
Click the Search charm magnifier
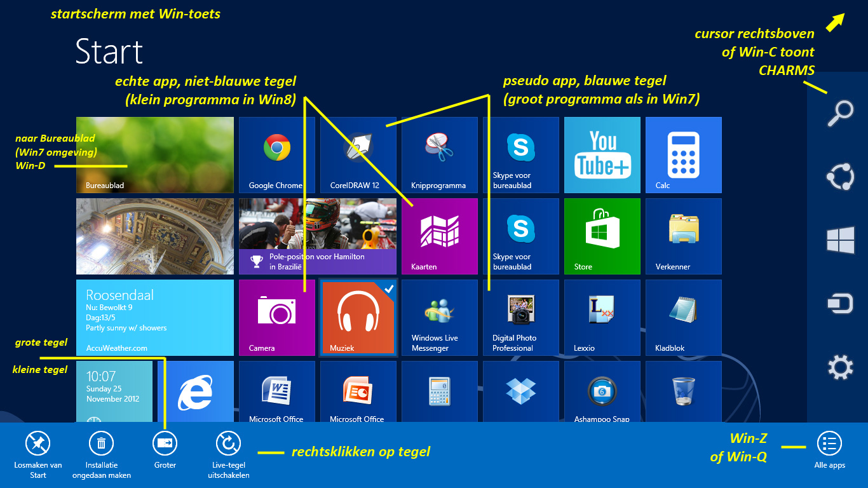(x=840, y=114)
